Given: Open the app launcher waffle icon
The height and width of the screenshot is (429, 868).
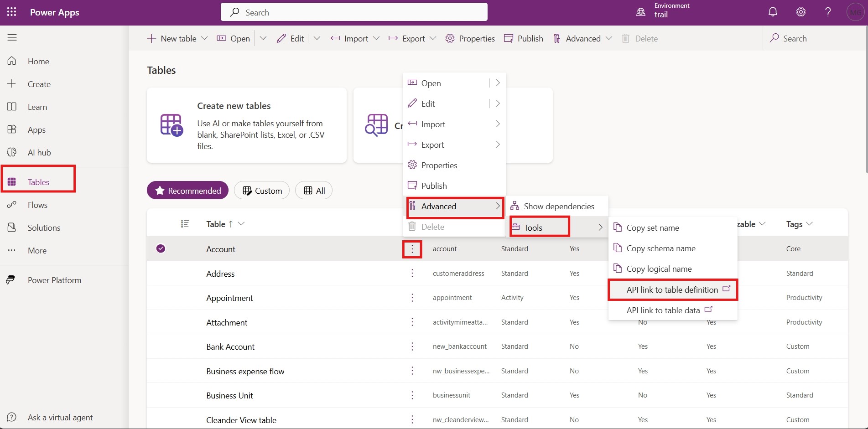Looking at the screenshot, I should click(x=12, y=12).
